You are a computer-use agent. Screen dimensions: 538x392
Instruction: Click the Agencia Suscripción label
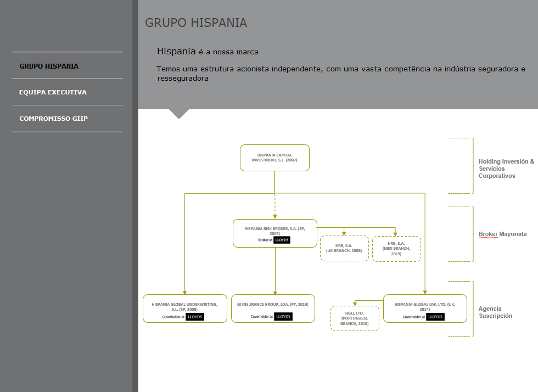(x=495, y=312)
